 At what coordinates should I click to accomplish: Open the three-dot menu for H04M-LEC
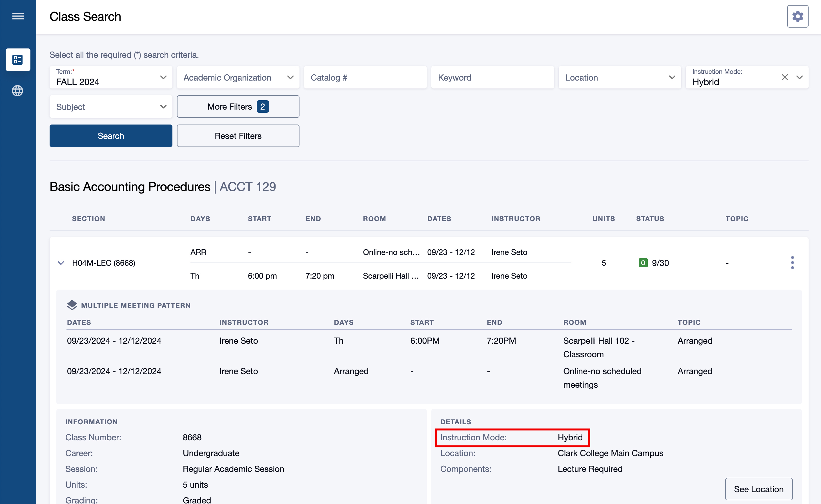click(792, 263)
